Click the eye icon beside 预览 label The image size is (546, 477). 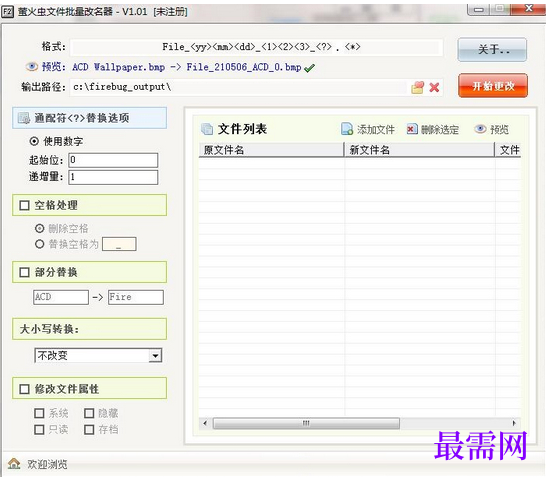[x=32, y=67]
